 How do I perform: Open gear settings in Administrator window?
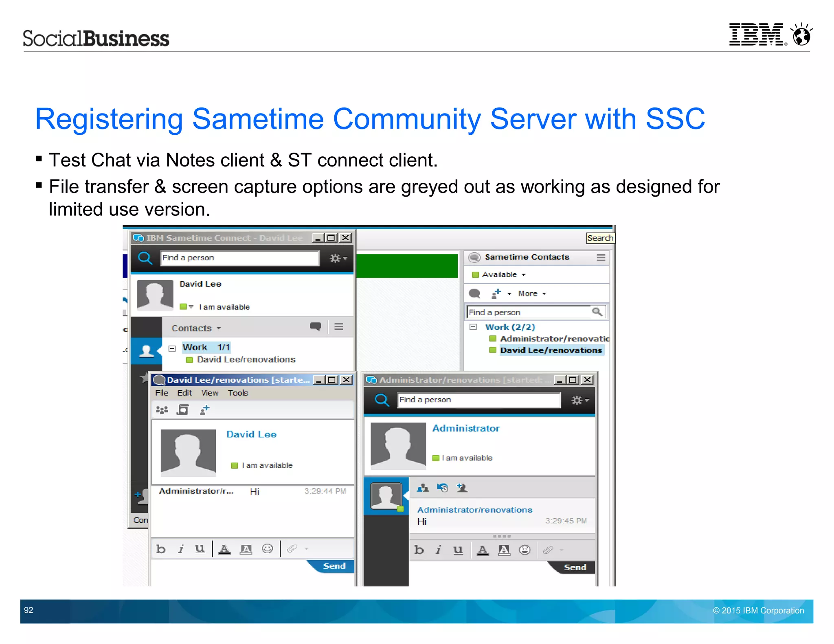pos(580,400)
